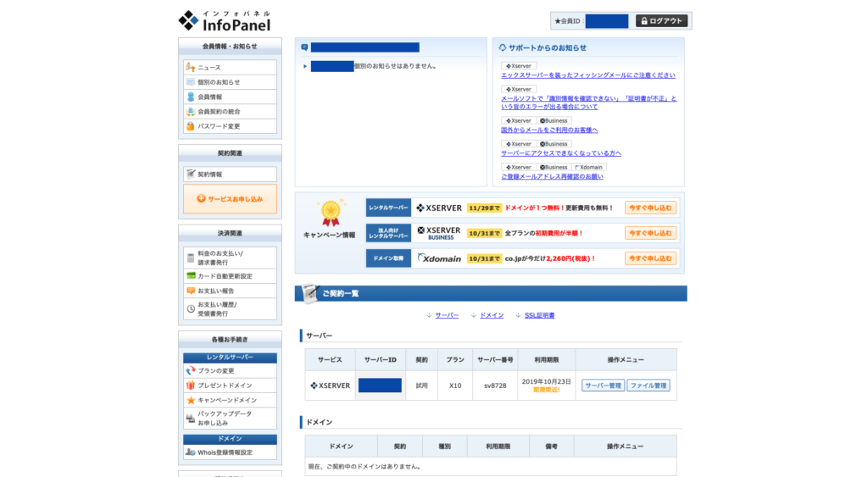The height and width of the screenshot is (477, 868).
Task: Click 今すぐ申し込む for Xdomain
Action: click(650, 258)
